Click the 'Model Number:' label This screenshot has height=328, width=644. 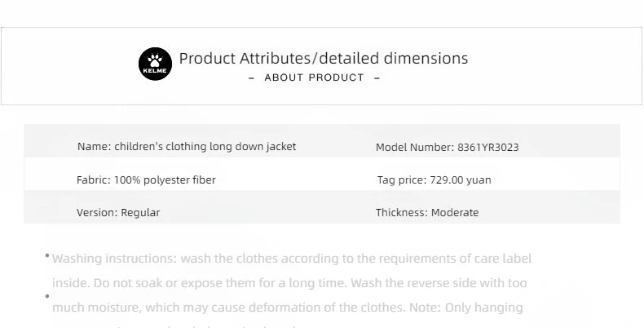pos(415,148)
